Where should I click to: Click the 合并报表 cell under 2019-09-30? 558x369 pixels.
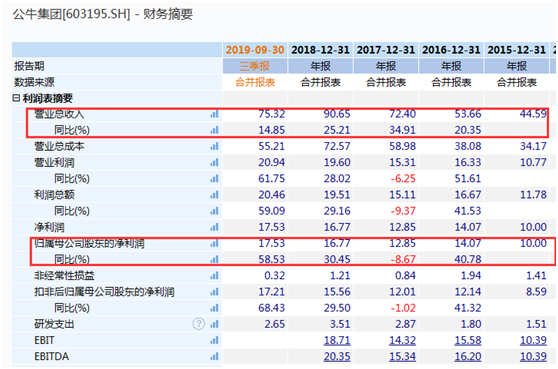pos(255,82)
